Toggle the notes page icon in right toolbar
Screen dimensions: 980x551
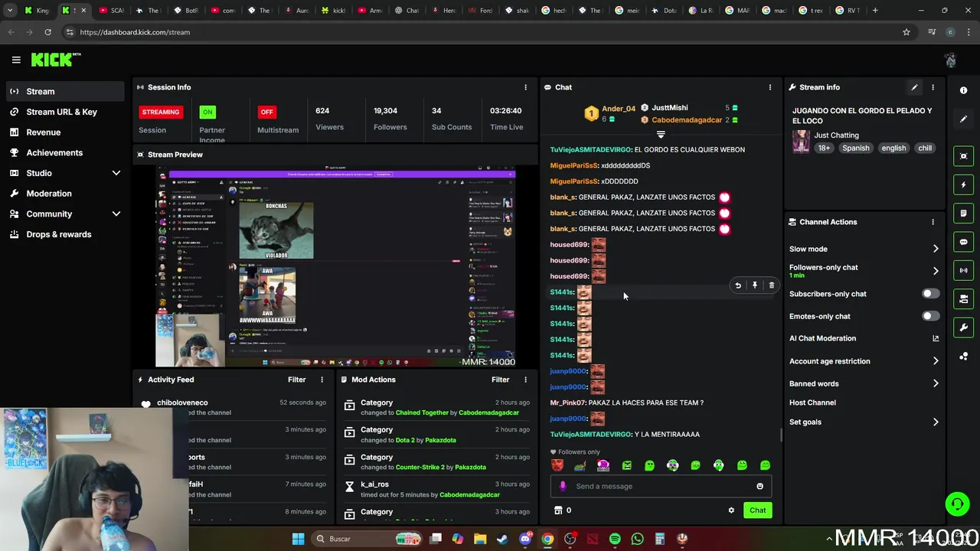[x=963, y=213]
